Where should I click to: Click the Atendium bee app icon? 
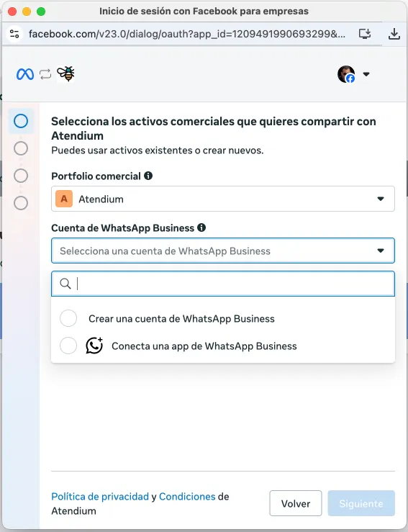click(x=65, y=73)
